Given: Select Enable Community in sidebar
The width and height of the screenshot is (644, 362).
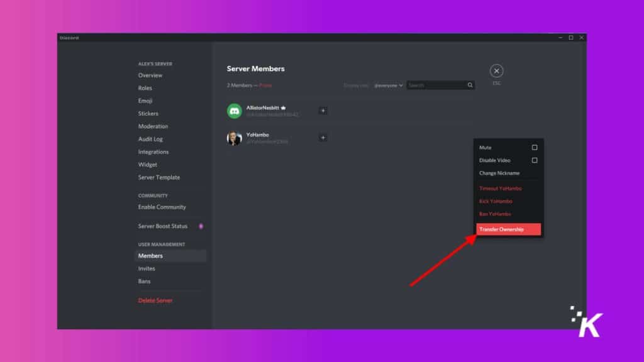Looking at the screenshot, I should coord(162,207).
